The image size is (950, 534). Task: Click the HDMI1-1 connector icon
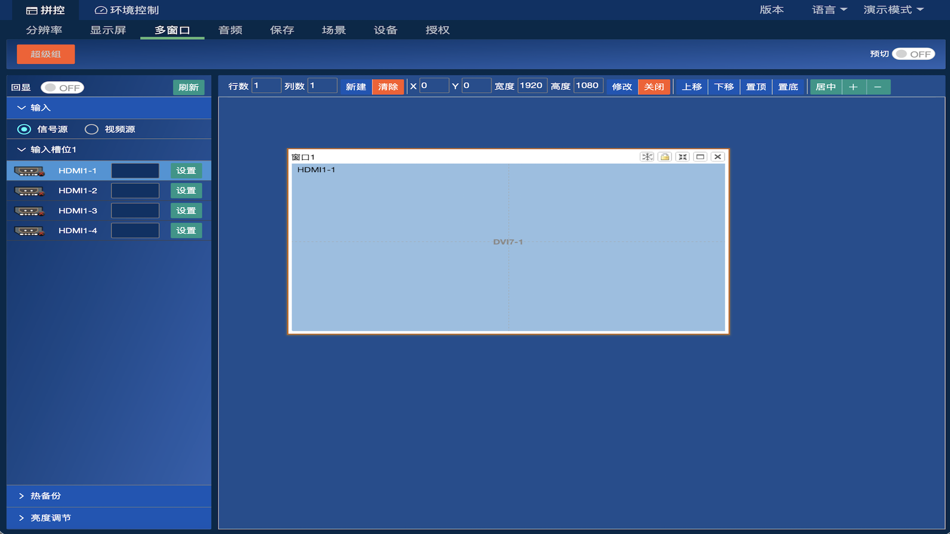[x=29, y=172]
